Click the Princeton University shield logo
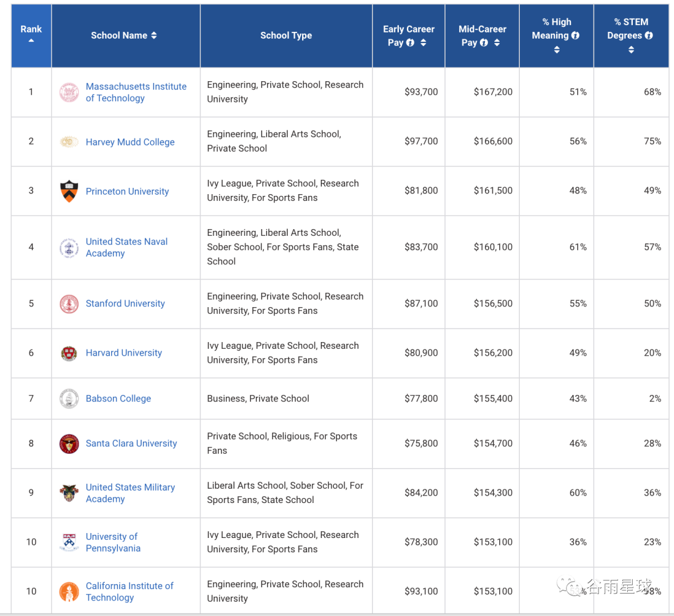This screenshot has height=616, width=674. (x=69, y=191)
